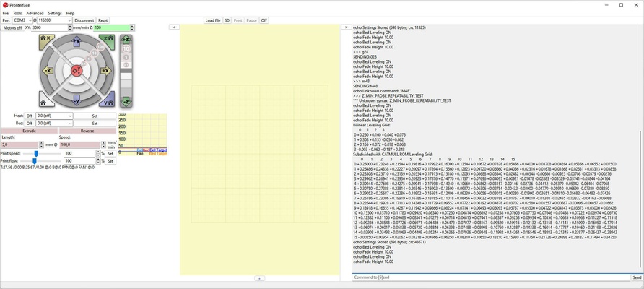644x289 pixels.
Task: Click the red center XY jog button
Action: (x=77, y=71)
